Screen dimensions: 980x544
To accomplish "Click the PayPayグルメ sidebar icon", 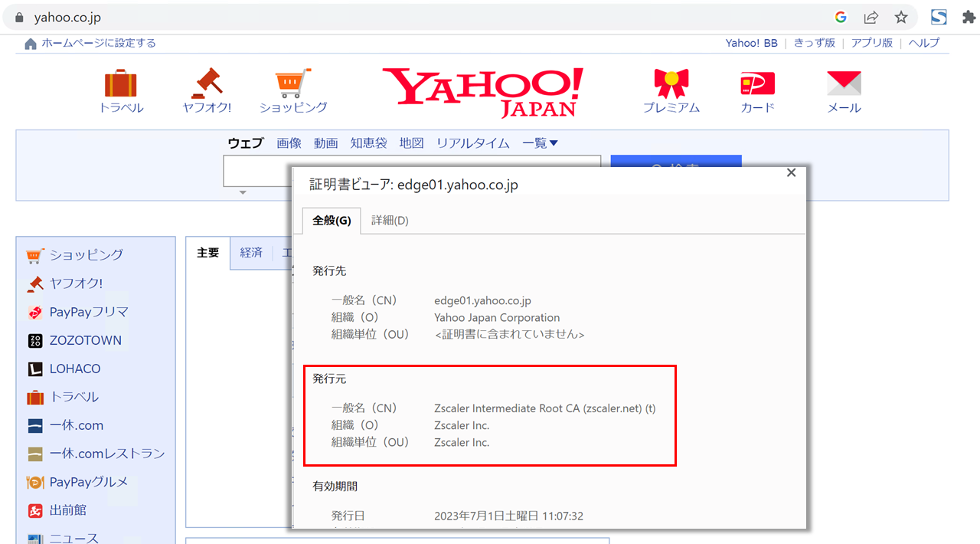I will pos(35,482).
